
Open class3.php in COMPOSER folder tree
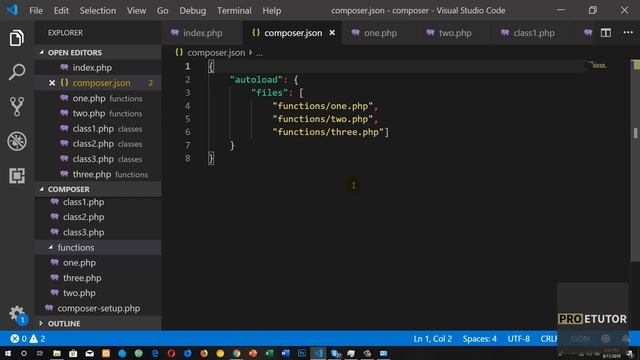(x=98, y=232)
